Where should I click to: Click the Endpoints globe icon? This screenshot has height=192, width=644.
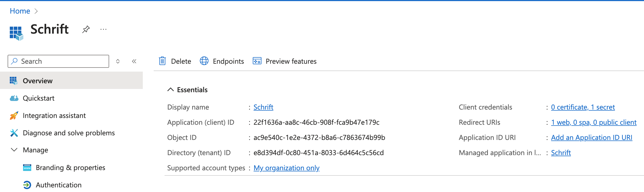204,61
